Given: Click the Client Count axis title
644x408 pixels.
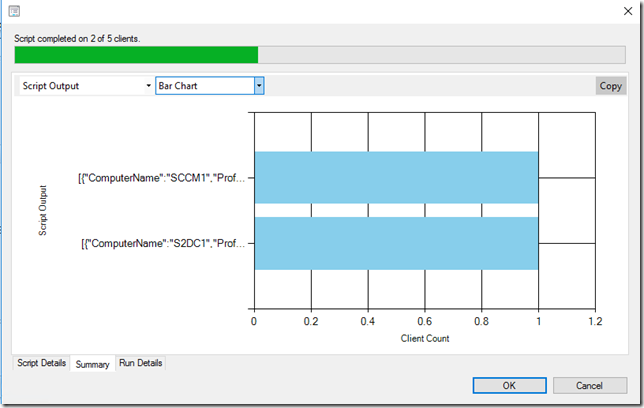Looking at the screenshot, I should [x=425, y=338].
